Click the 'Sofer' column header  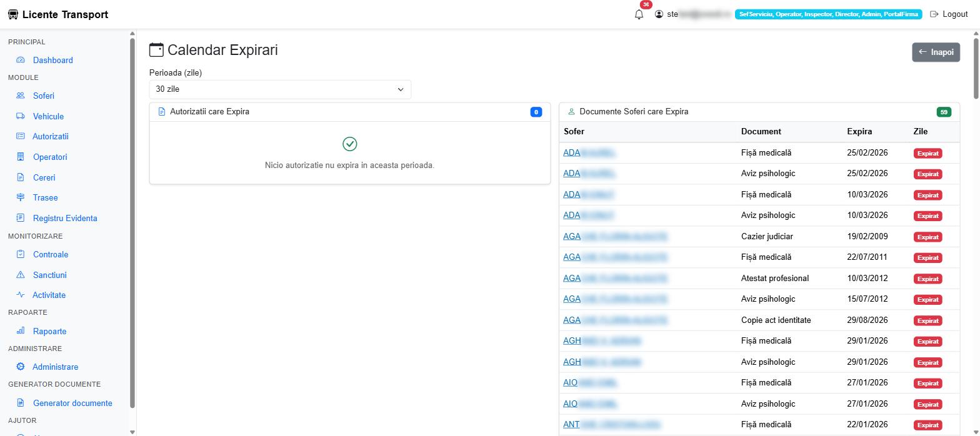coord(574,132)
